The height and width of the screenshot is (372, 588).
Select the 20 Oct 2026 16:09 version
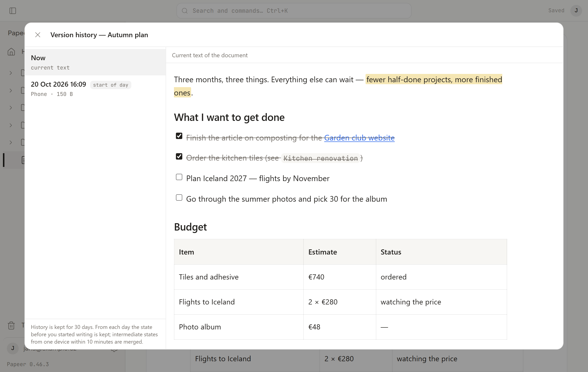coord(95,89)
